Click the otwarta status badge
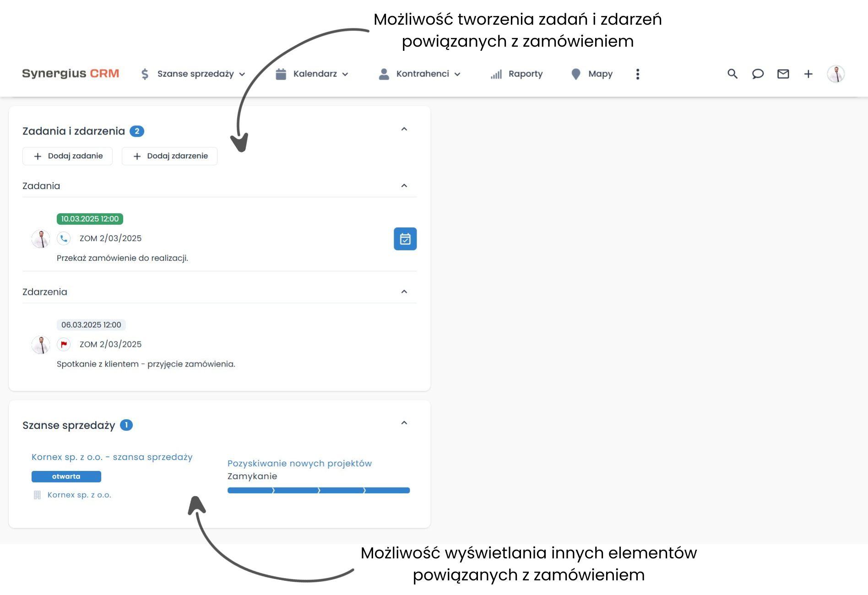 (x=66, y=476)
